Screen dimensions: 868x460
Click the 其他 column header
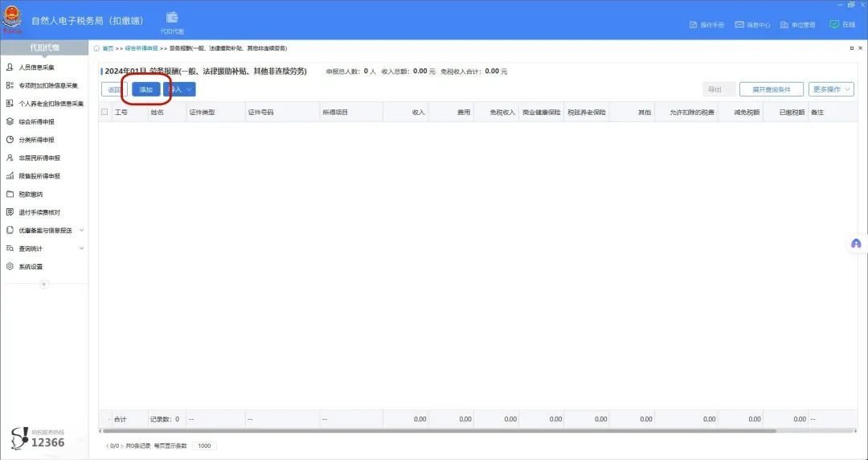[x=632, y=112]
